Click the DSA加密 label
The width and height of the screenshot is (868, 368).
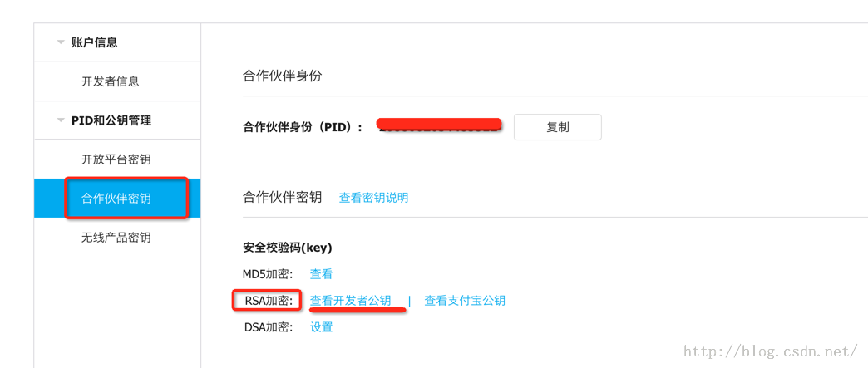269,327
